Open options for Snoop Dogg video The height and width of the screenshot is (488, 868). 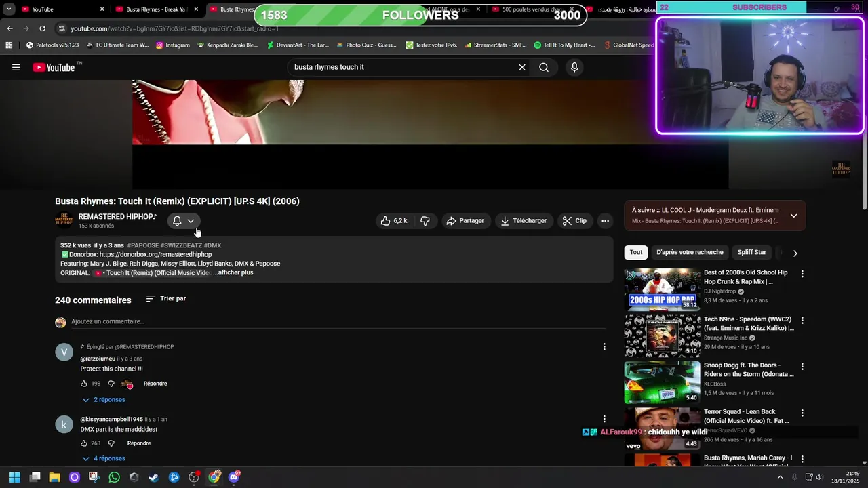tap(802, 367)
